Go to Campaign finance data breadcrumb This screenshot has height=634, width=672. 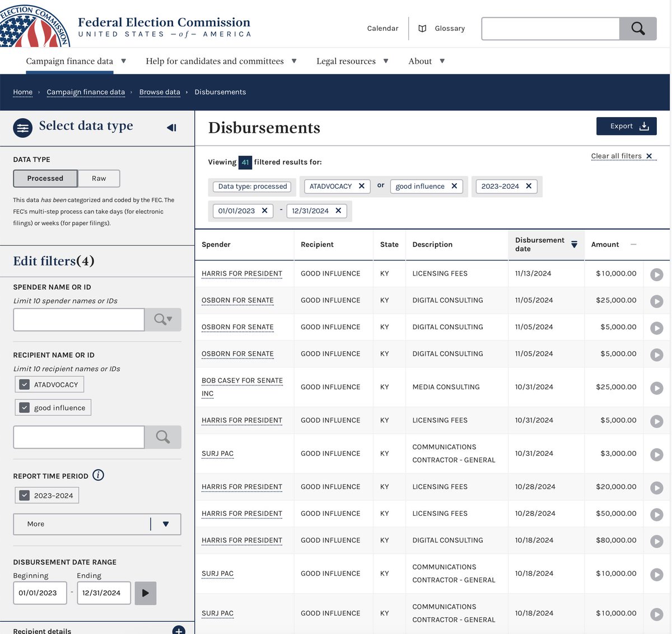(86, 92)
